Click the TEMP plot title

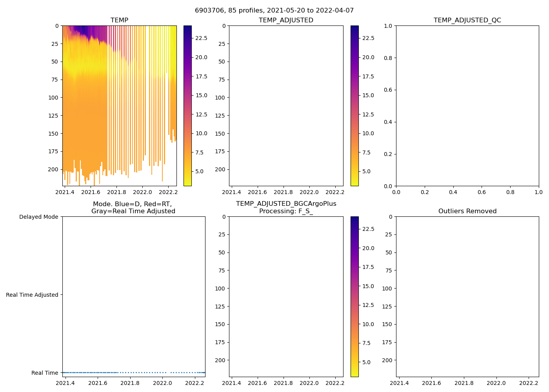119,20
